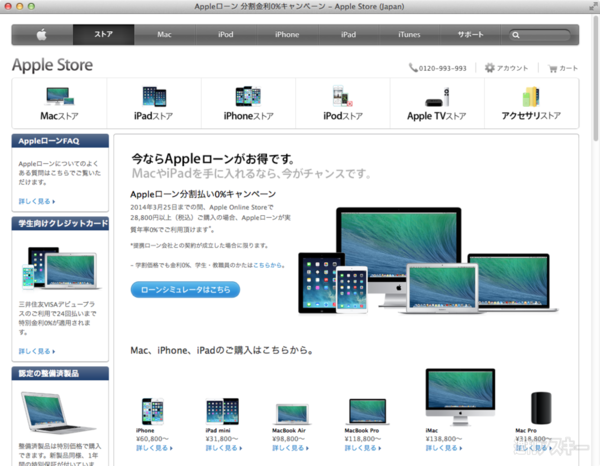
Task: Click 詳しく見る under MacBook Air
Action: tap(290, 448)
